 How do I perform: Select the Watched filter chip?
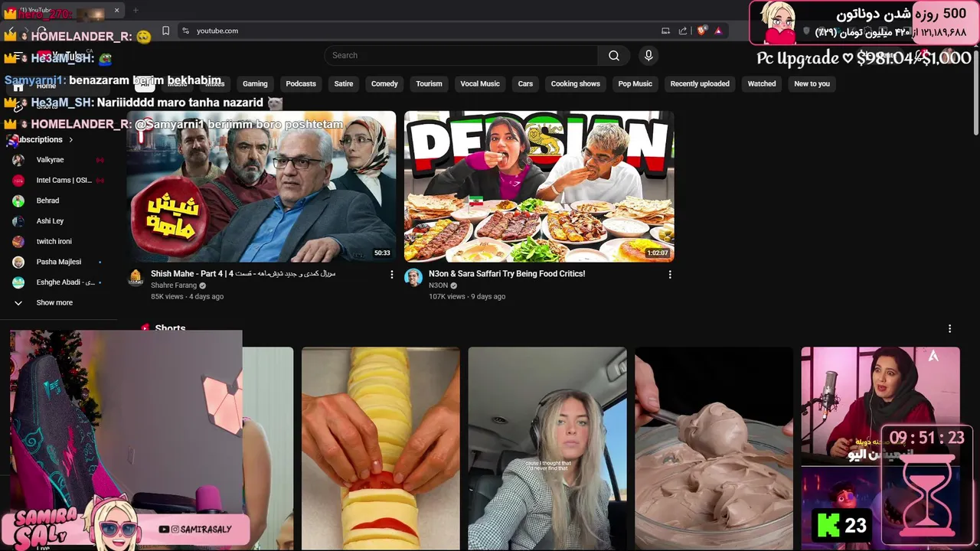(x=762, y=83)
